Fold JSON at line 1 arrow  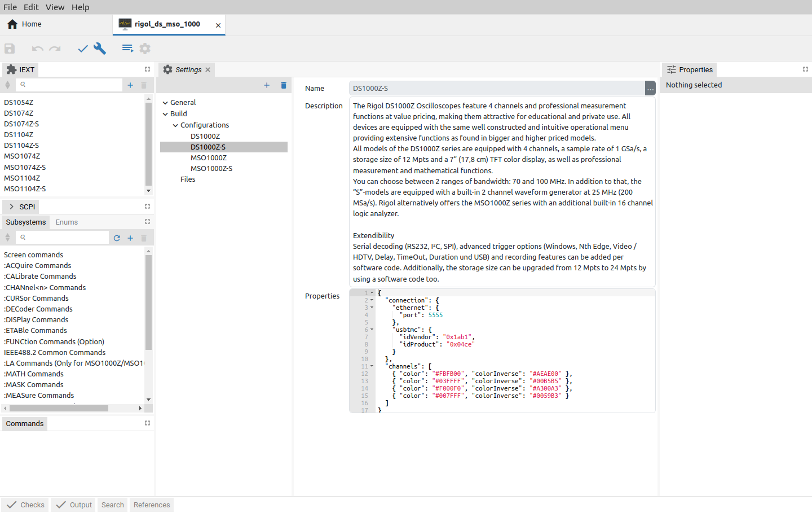click(372, 293)
